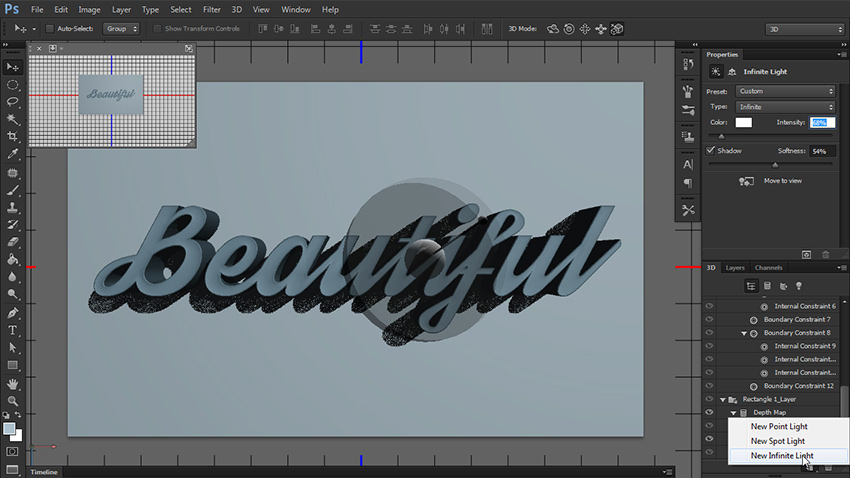Image resolution: width=850 pixels, height=478 pixels.
Task: Filter 3D panel by meshes icon
Action: 767,286
